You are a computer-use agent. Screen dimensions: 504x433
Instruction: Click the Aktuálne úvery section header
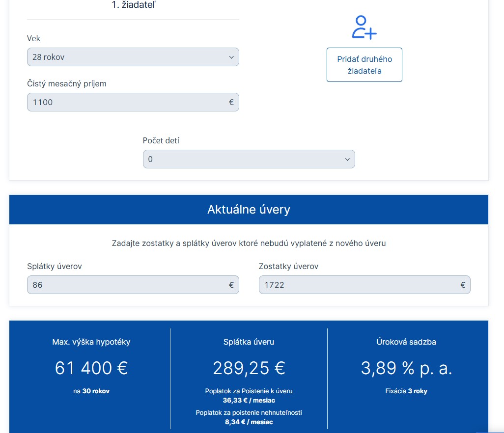tap(249, 210)
